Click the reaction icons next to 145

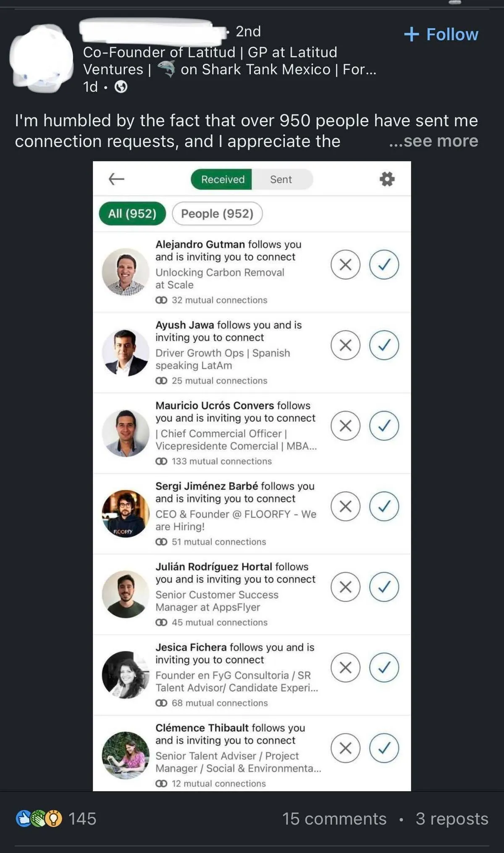click(x=39, y=819)
